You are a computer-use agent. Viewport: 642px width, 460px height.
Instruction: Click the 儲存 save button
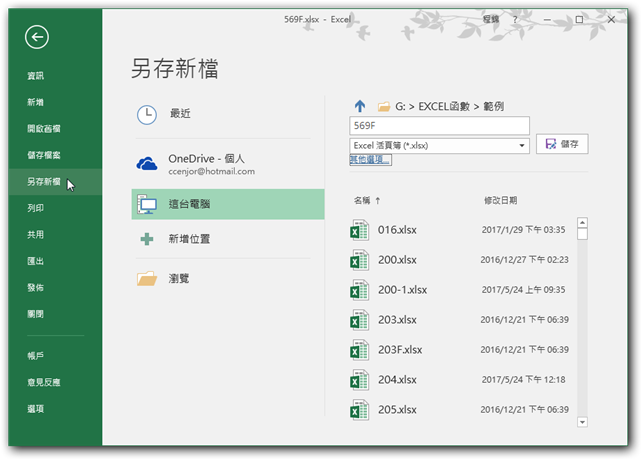(x=562, y=144)
